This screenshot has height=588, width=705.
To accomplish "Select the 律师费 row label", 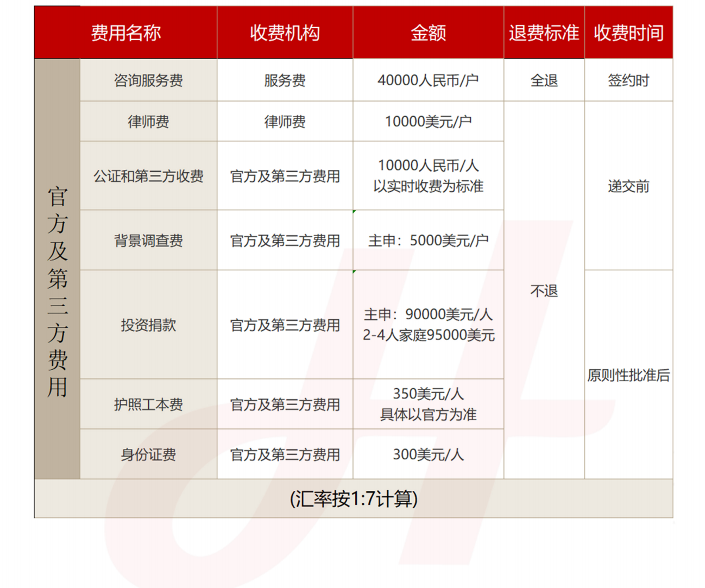I will [x=148, y=121].
